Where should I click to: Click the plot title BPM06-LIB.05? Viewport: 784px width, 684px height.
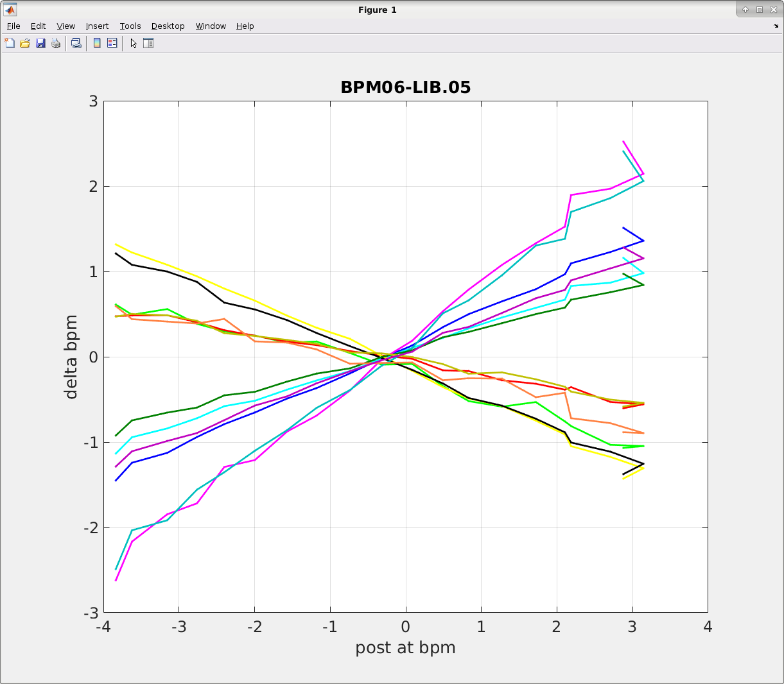(x=405, y=87)
